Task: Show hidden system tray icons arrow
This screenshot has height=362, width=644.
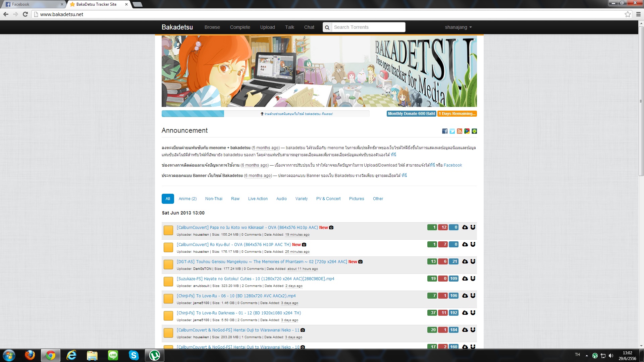Action: coord(587,355)
